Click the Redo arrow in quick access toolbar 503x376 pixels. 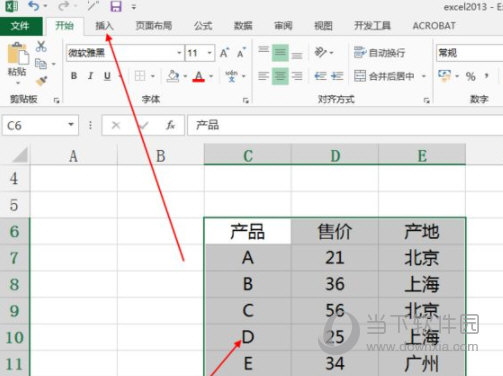tap(63, 6)
